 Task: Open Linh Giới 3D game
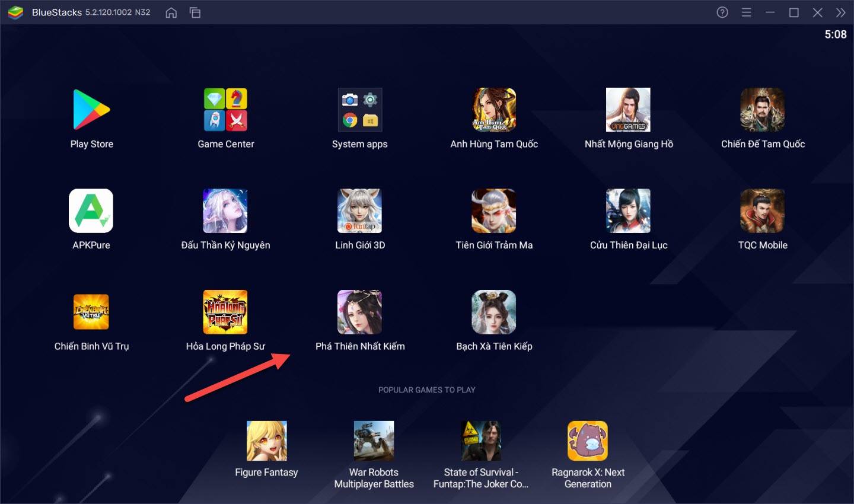tap(360, 210)
